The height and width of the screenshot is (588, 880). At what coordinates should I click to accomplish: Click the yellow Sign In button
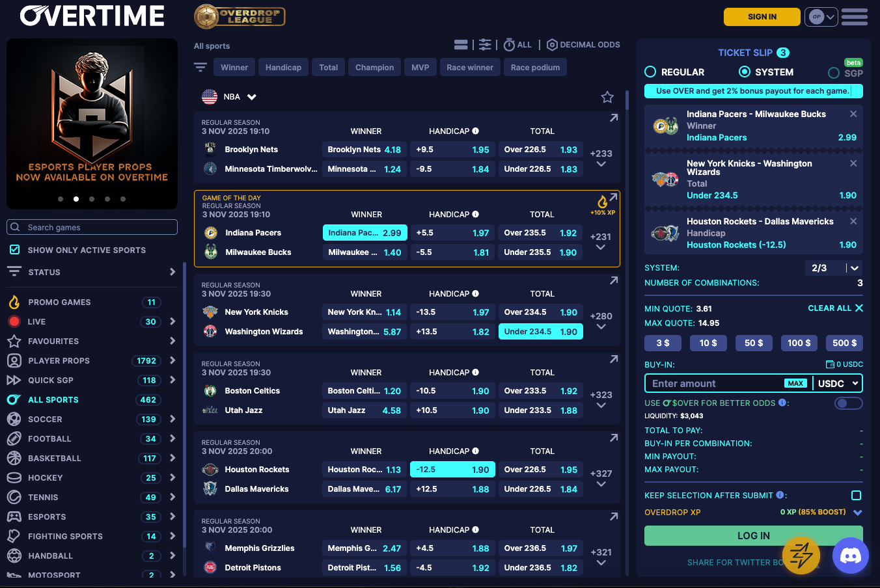(762, 17)
